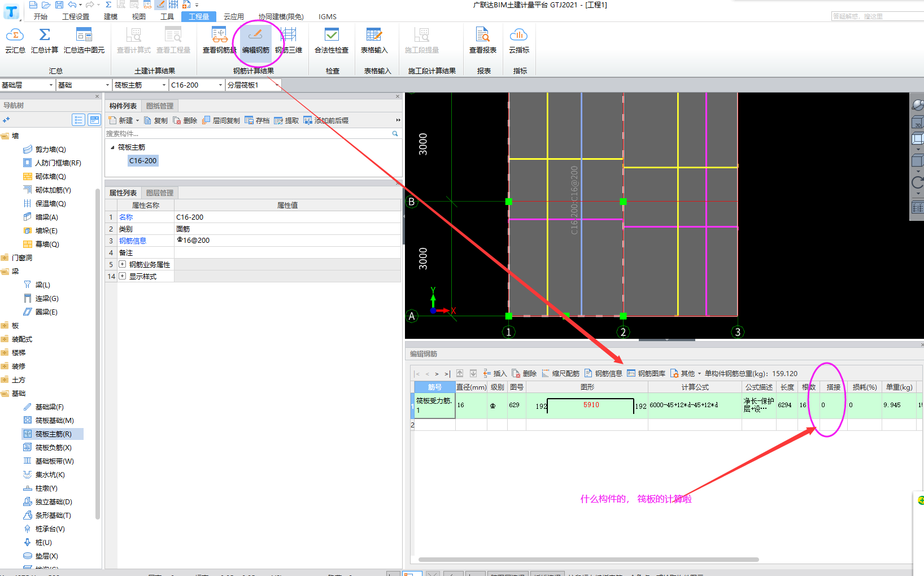Jump to last rebar row arrow
The width and height of the screenshot is (924, 576).
pyautogui.click(x=447, y=374)
